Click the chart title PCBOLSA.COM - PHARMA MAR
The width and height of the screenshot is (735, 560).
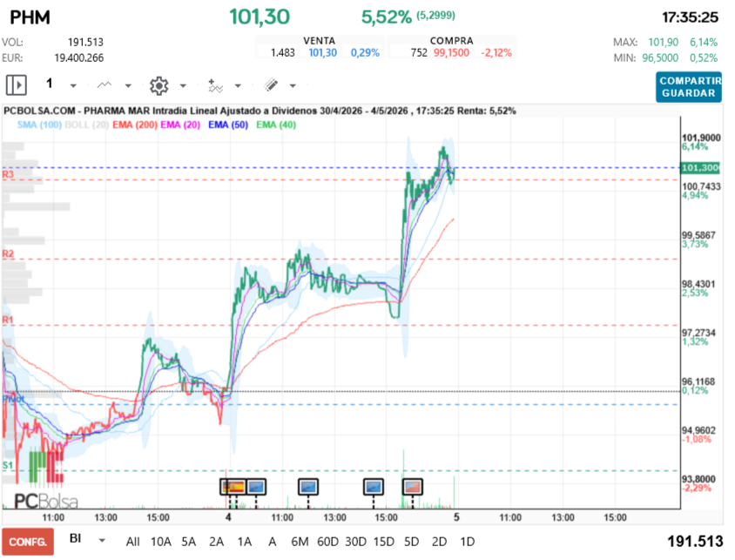click(78, 111)
